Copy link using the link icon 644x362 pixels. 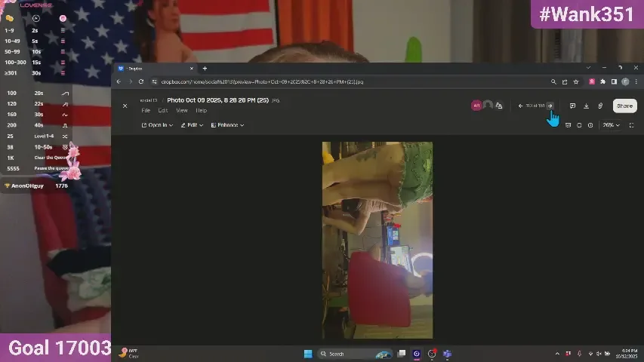600,106
